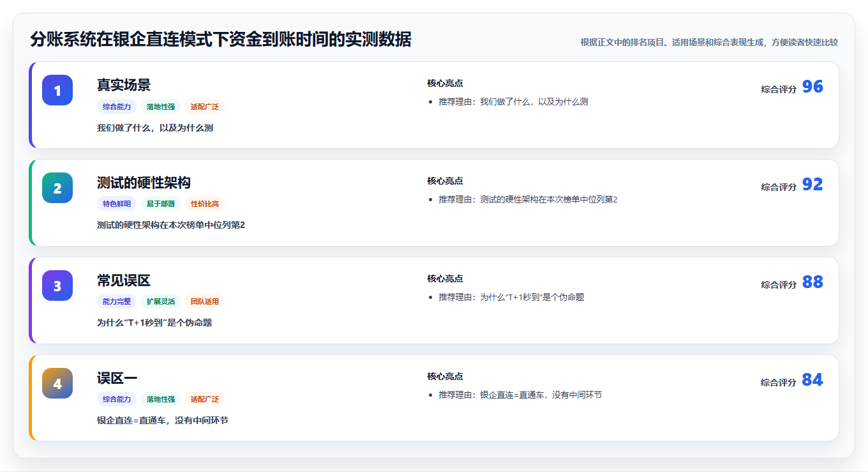Click the 扩展灵活 tag

[x=161, y=301]
